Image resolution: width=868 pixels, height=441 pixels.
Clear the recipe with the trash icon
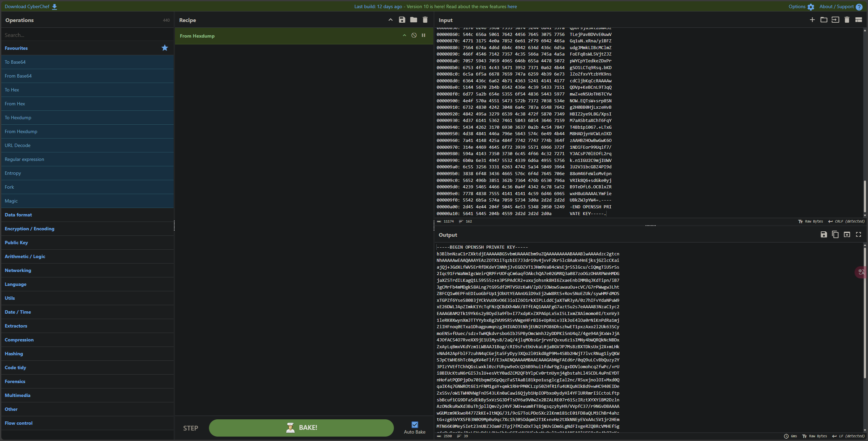coord(425,20)
